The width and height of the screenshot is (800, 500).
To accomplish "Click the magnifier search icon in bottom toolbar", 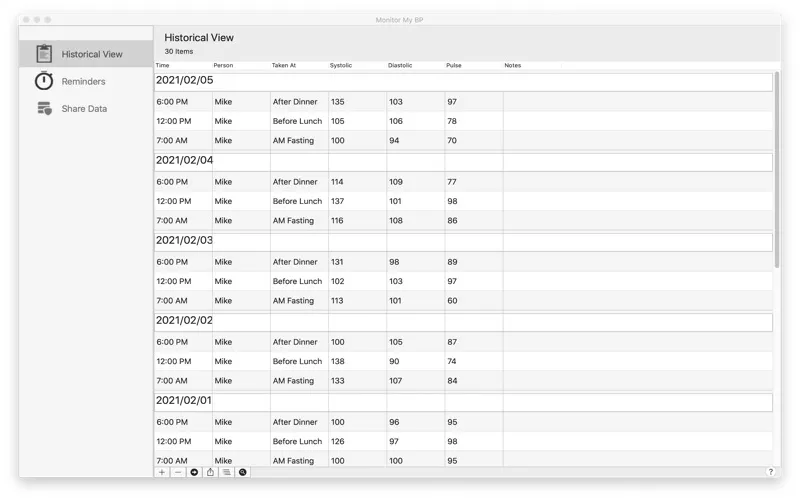I will [x=243, y=472].
